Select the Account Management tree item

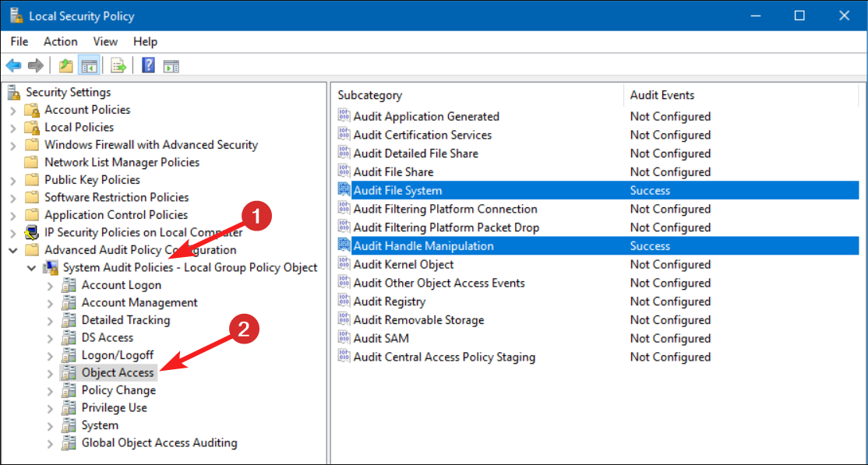[x=139, y=303]
